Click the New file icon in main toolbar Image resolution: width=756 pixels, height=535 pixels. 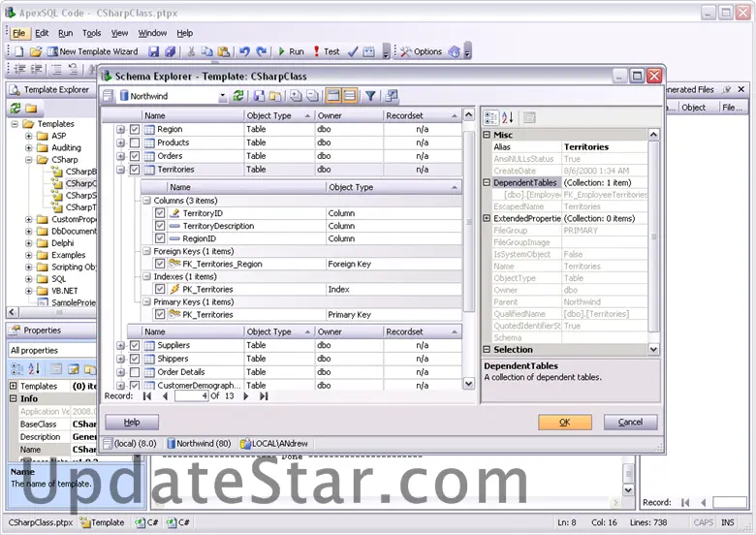click(18, 51)
